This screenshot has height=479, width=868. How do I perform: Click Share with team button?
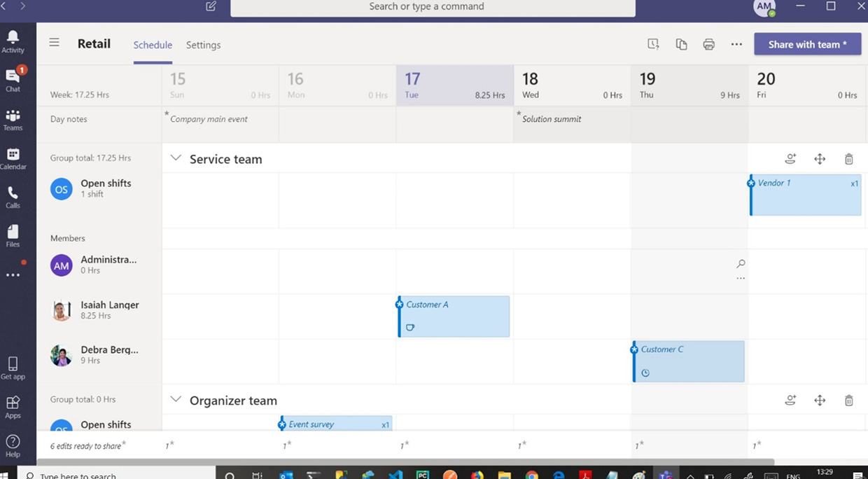807,44
